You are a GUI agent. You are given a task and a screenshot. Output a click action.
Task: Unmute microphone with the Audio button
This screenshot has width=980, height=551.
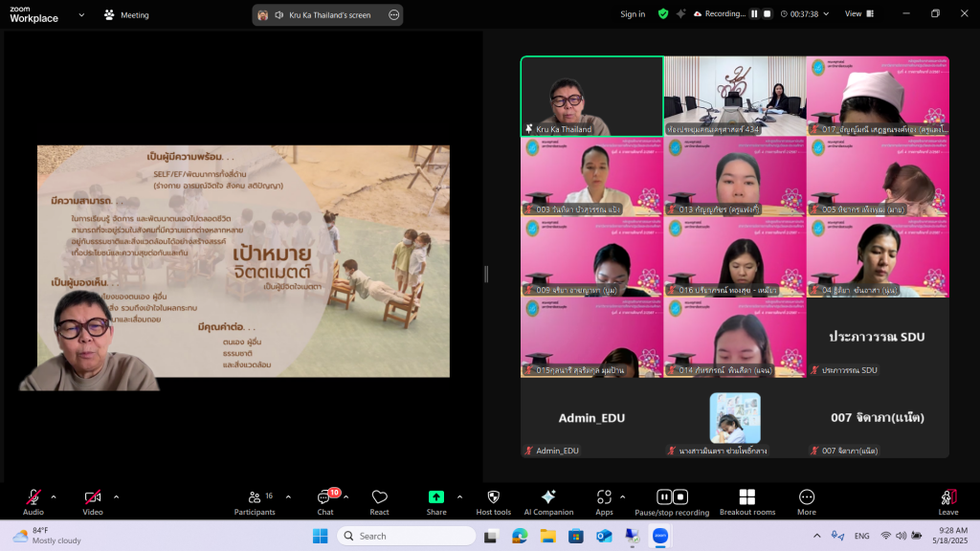tap(33, 498)
